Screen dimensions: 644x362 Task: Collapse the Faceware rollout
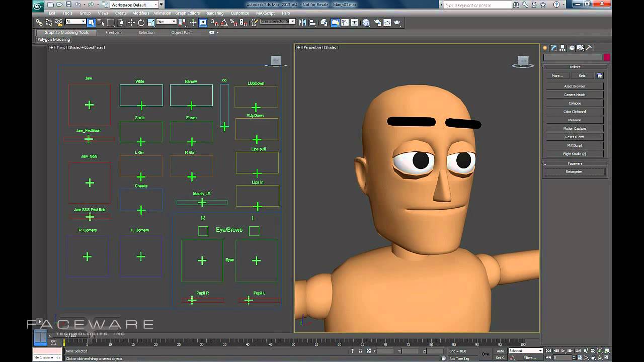(575, 163)
